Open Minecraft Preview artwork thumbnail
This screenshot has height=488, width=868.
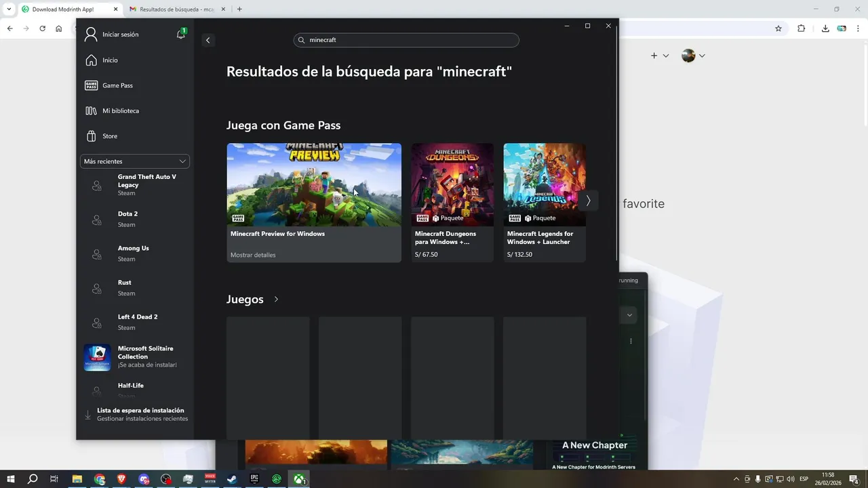(314, 184)
